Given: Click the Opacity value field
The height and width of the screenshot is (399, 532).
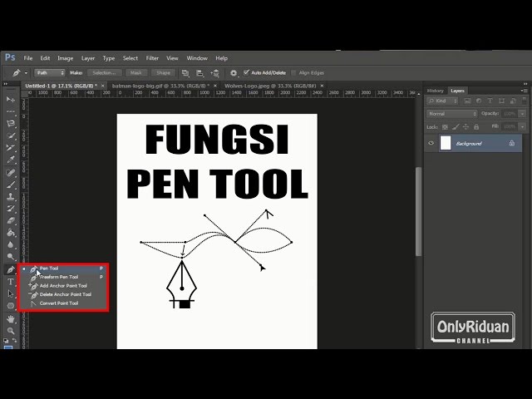Looking at the screenshot, I should click(x=510, y=114).
